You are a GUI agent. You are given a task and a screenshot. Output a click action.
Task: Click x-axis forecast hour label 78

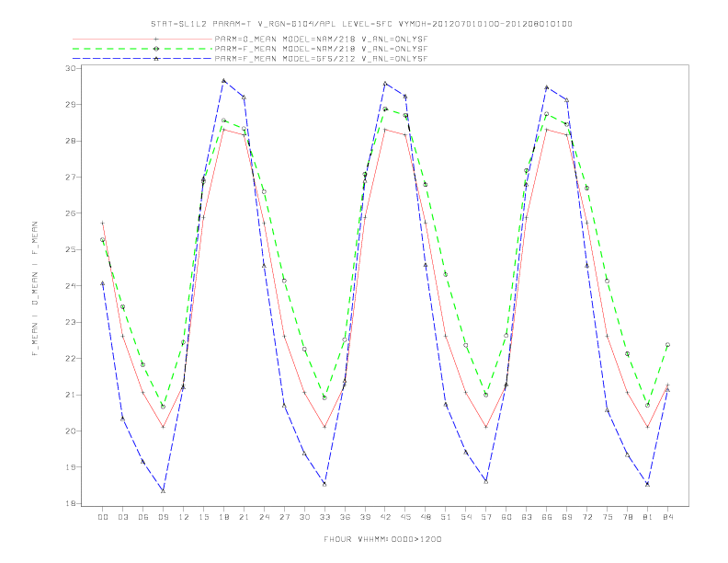pyautogui.click(x=627, y=517)
